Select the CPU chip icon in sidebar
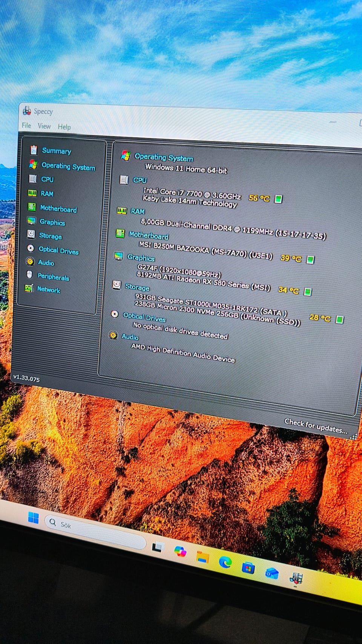This screenshot has width=362, height=644. [33, 178]
